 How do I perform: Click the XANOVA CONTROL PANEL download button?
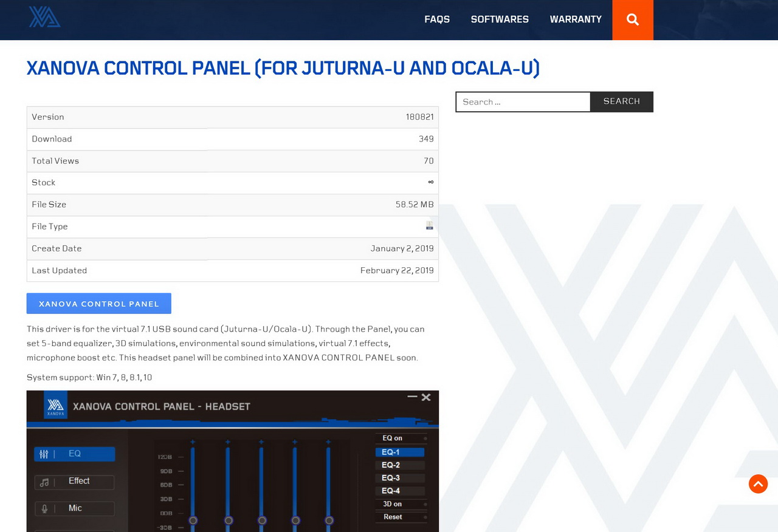click(x=99, y=304)
